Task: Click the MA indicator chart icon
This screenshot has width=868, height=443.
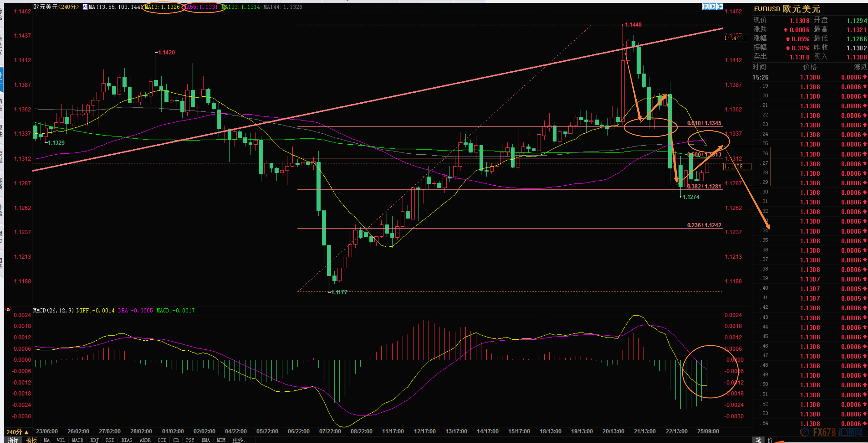Action: tap(85, 7)
